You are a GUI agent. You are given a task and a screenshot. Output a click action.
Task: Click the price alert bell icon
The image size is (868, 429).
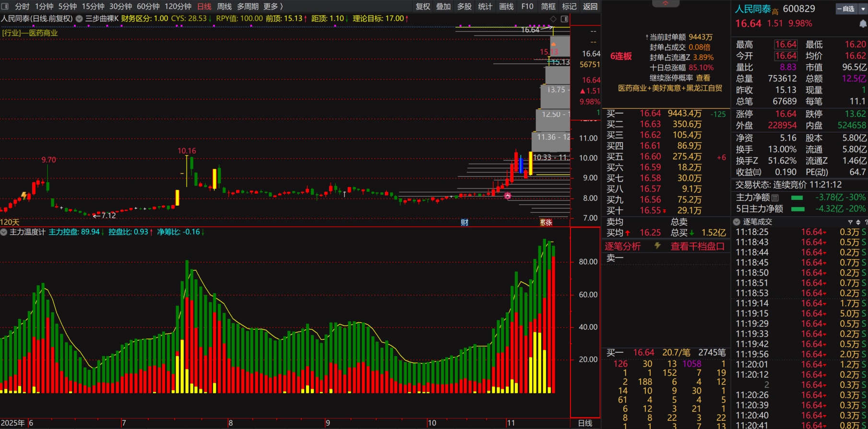pos(863,23)
